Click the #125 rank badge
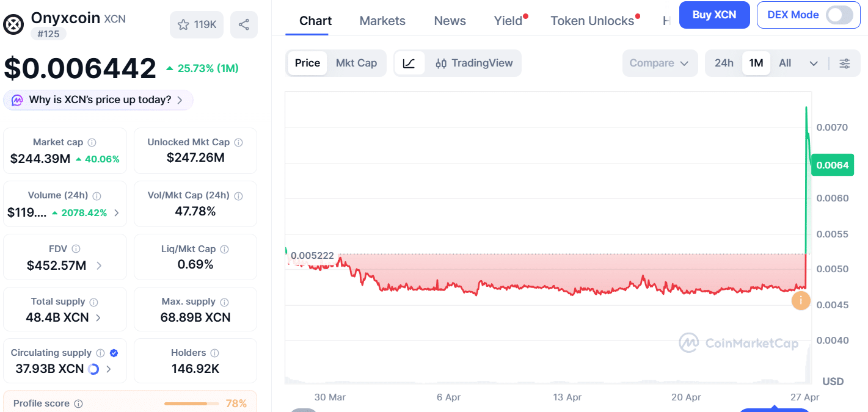Viewport: 868px width, 412px height. point(48,34)
